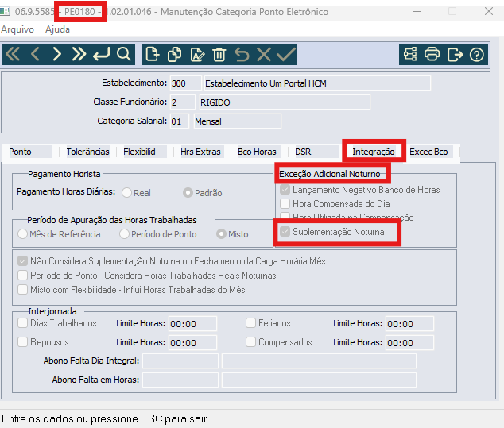Copy the current record icon
Image resolution: width=504 pixels, height=428 pixels.
point(175,54)
